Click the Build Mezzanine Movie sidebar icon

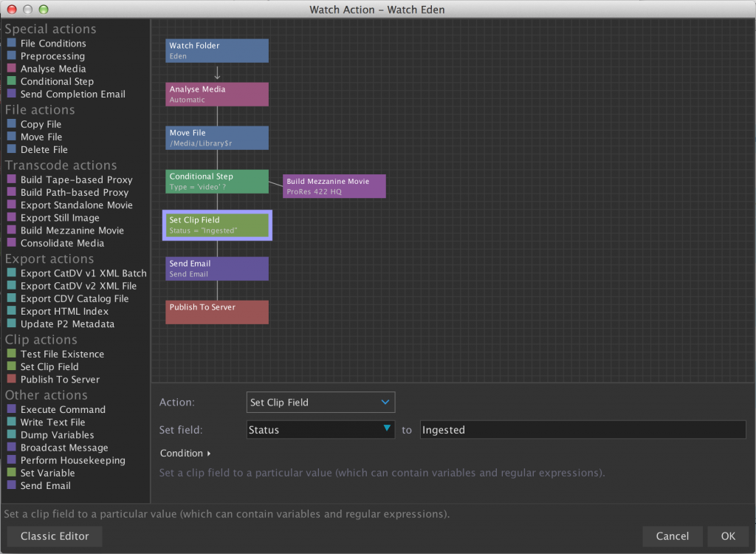tap(11, 230)
